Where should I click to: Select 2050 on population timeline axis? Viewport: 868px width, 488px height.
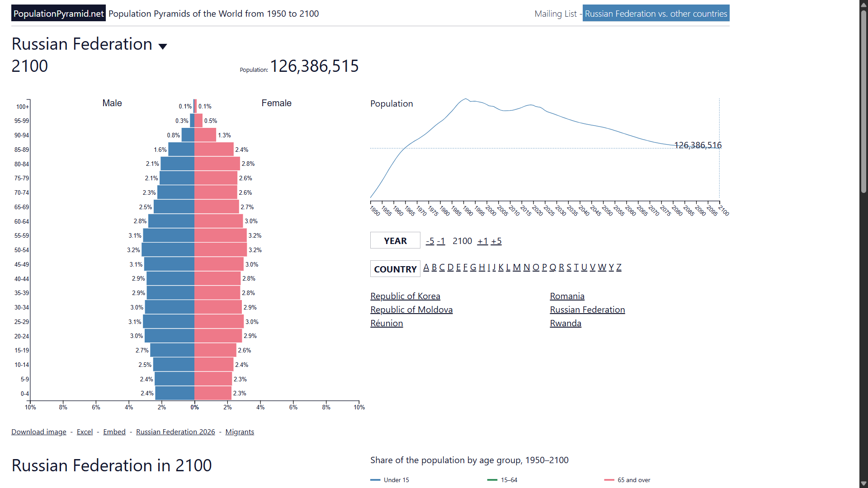pos(607,211)
